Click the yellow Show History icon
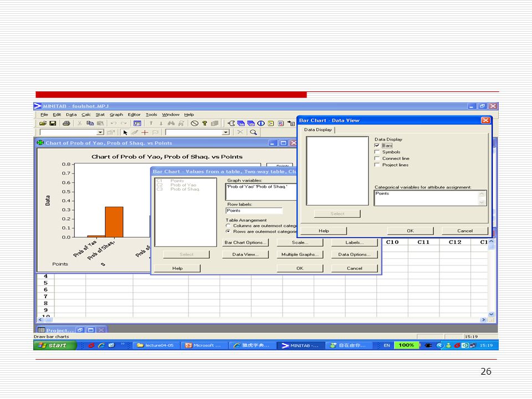 coord(271,123)
